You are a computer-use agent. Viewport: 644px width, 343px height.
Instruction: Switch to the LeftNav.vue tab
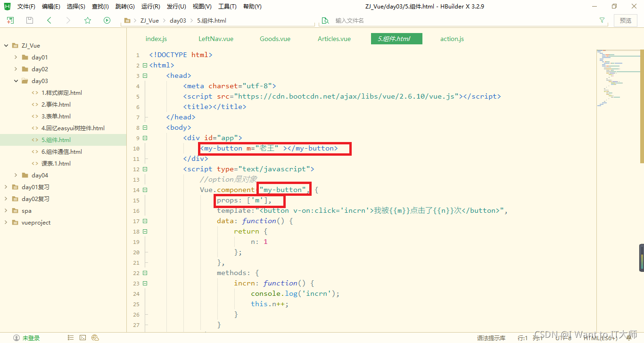[216, 39]
